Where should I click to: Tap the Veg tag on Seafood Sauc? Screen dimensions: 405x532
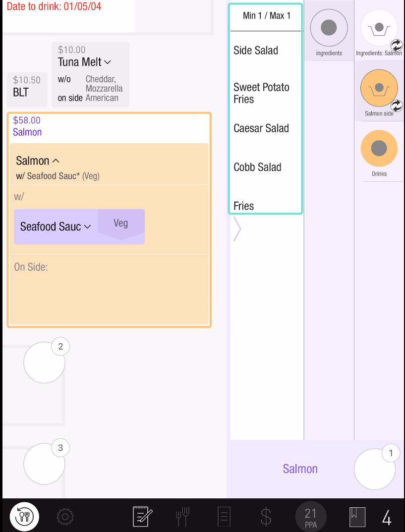coord(121,223)
